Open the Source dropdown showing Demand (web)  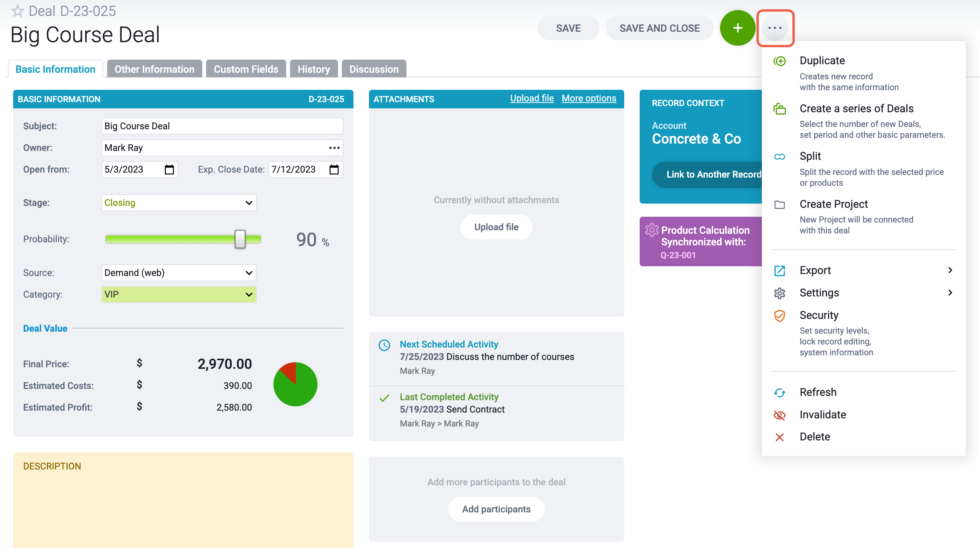tap(179, 273)
